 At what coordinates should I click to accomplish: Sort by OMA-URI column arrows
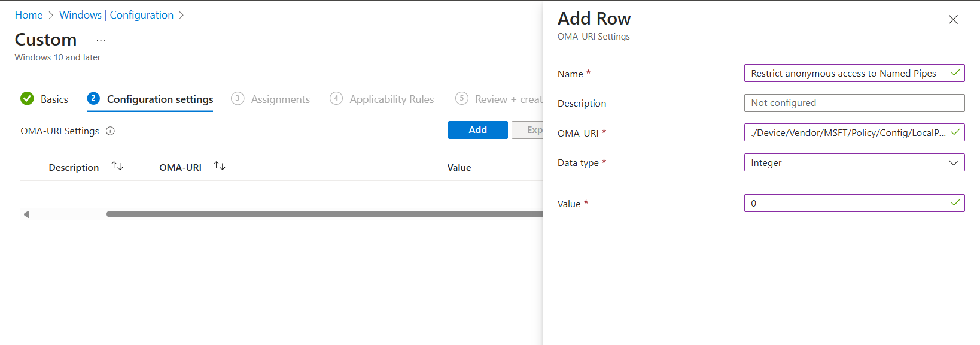click(x=220, y=167)
